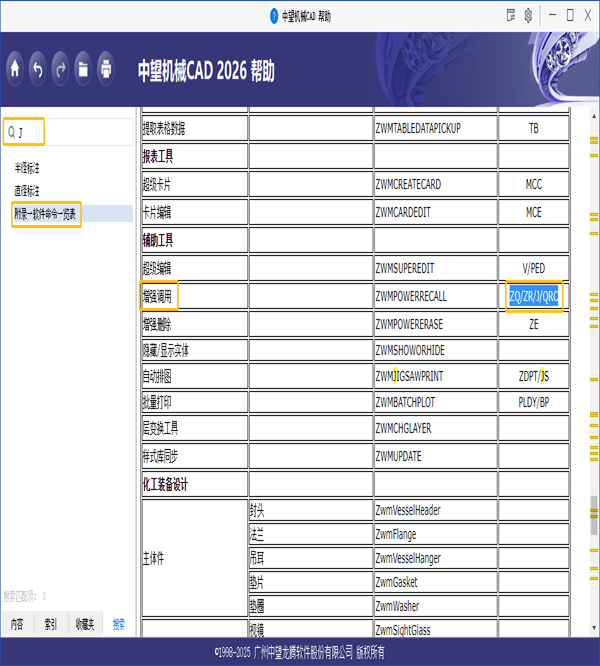Click the magnifier search icon

pos(11,132)
